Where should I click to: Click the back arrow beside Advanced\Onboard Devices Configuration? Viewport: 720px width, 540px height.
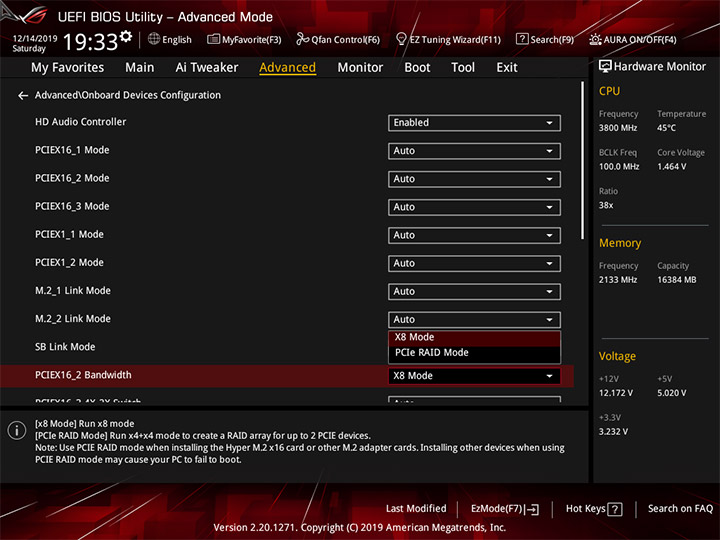(22, 96)
